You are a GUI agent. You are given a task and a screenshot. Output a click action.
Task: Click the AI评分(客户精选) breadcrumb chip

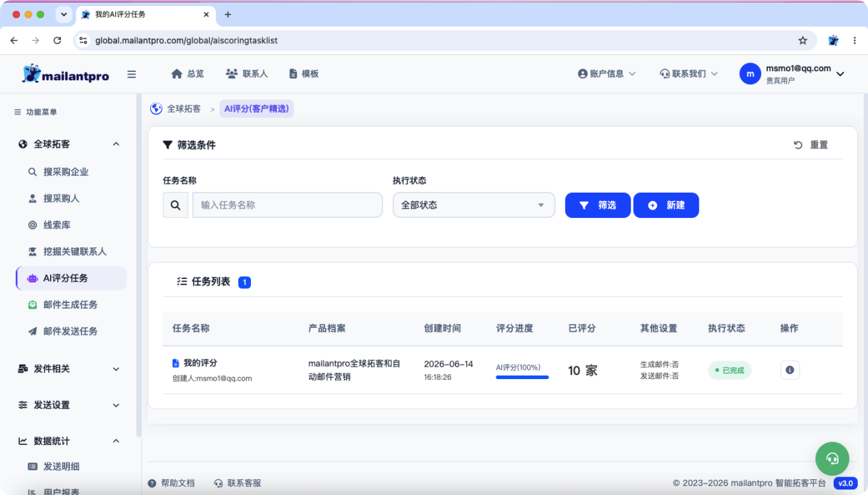click(x=256, y=108)
